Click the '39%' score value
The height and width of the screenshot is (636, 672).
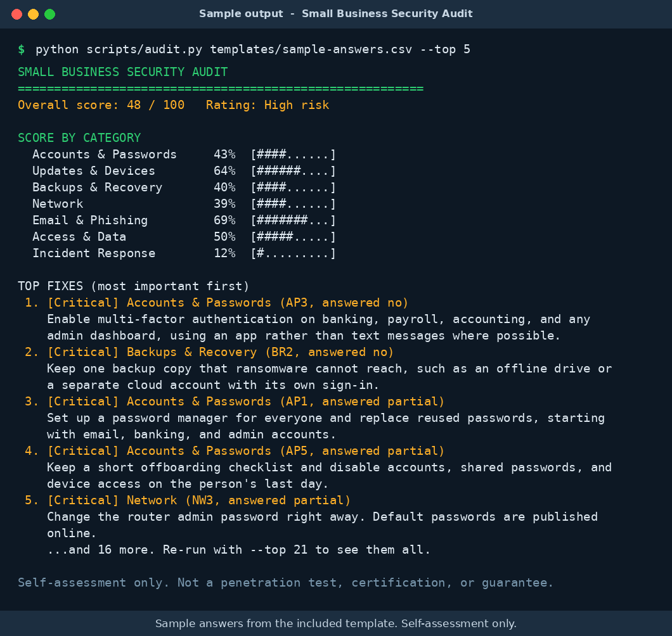click(224, 204)
